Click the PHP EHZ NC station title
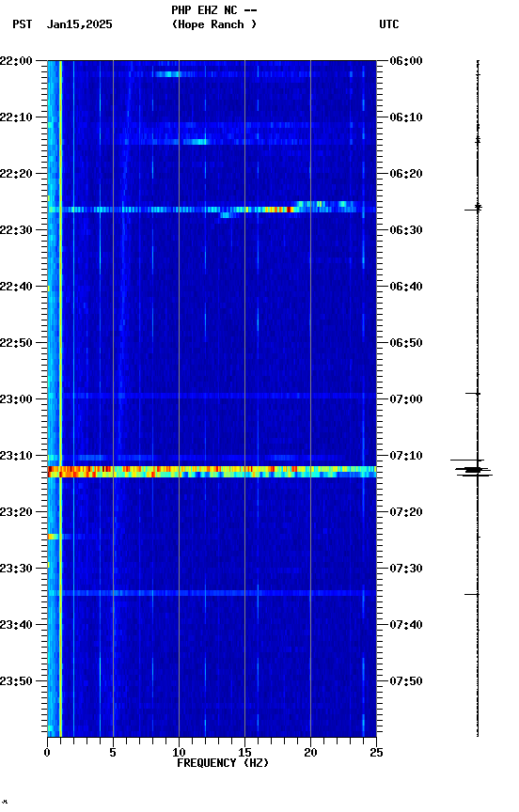This screenshot has width=519, height=812. [214, 10]
